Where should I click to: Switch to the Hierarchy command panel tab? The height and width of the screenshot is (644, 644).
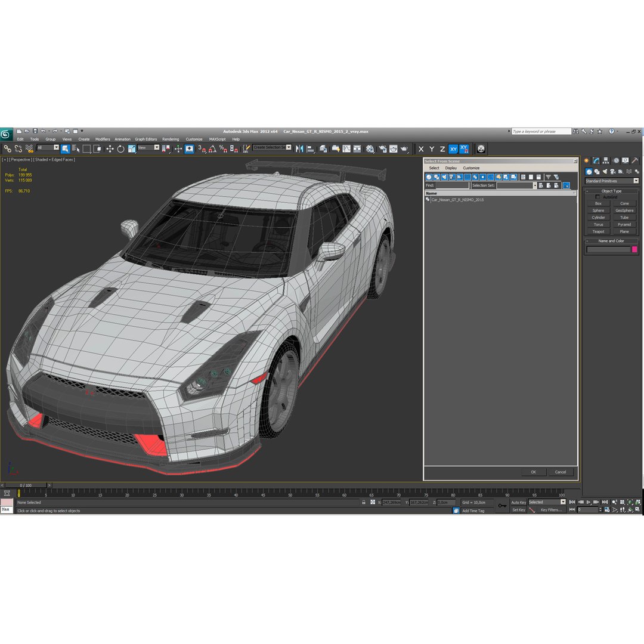click(606, 160)
